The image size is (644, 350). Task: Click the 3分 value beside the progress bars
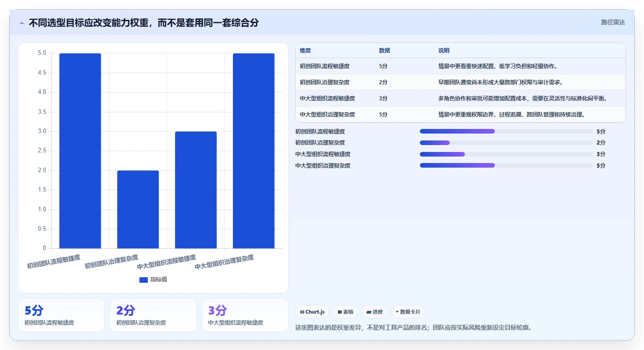[x=601, y=154]
